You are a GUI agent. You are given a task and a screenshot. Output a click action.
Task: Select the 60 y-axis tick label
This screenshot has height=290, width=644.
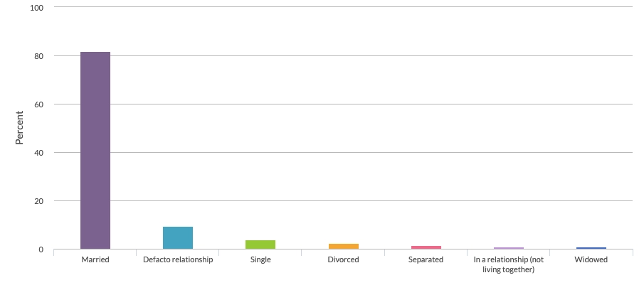[x=39, y=104]
